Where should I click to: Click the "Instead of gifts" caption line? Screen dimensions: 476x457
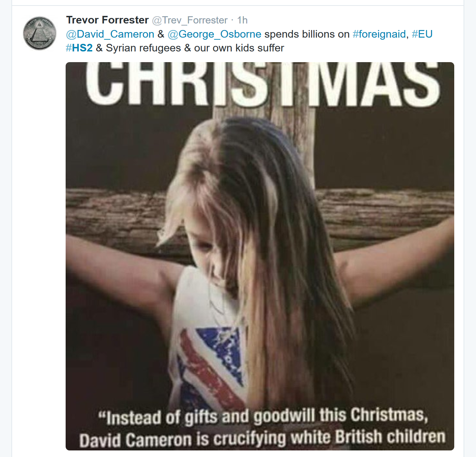[x=263, y=417]
